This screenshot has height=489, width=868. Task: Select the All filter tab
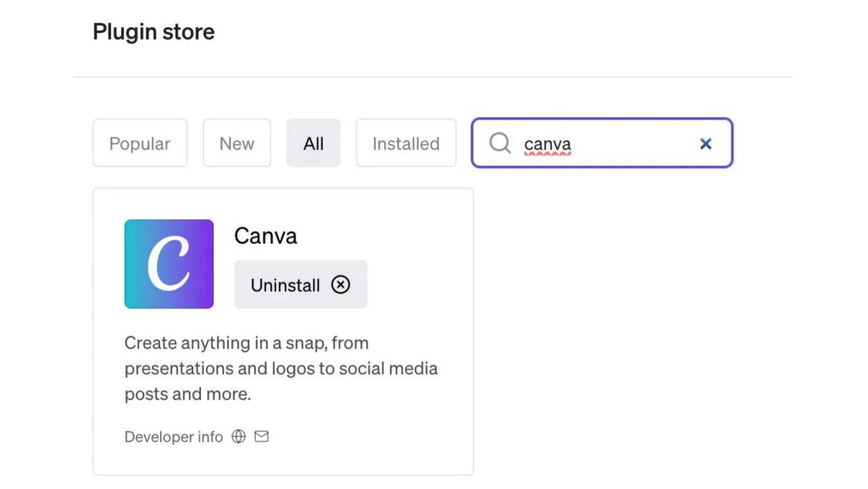[314, 143]
